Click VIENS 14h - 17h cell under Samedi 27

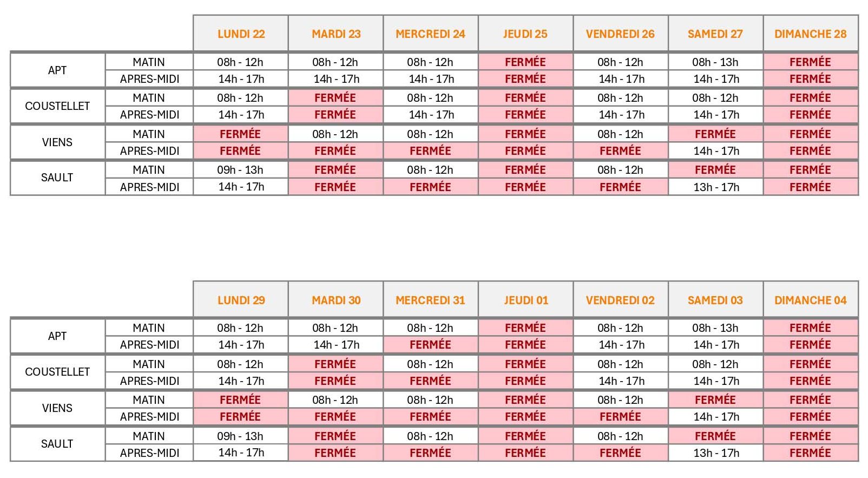(716, 151)
